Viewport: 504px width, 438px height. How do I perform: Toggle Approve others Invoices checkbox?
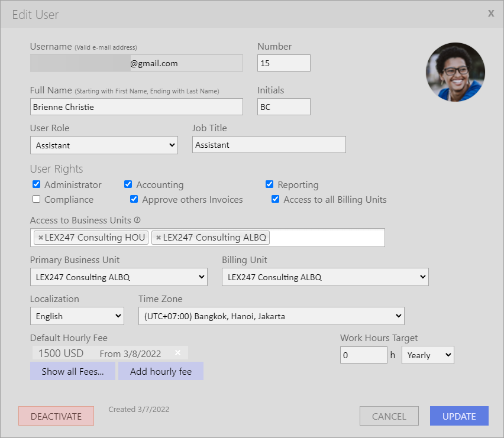tap(134, 199)
